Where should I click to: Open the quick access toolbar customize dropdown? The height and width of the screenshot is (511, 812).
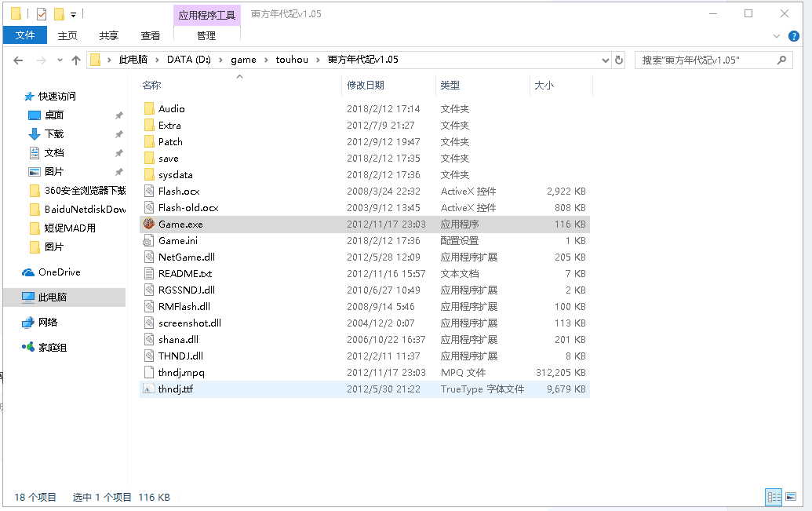pos(73,14)
